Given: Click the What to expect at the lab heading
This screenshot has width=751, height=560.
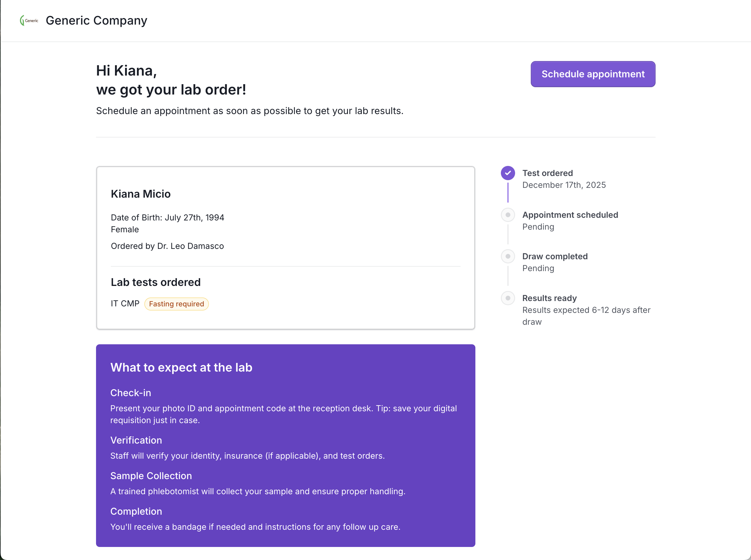Looking at the screenshot, I should click(x=181, y=368).
